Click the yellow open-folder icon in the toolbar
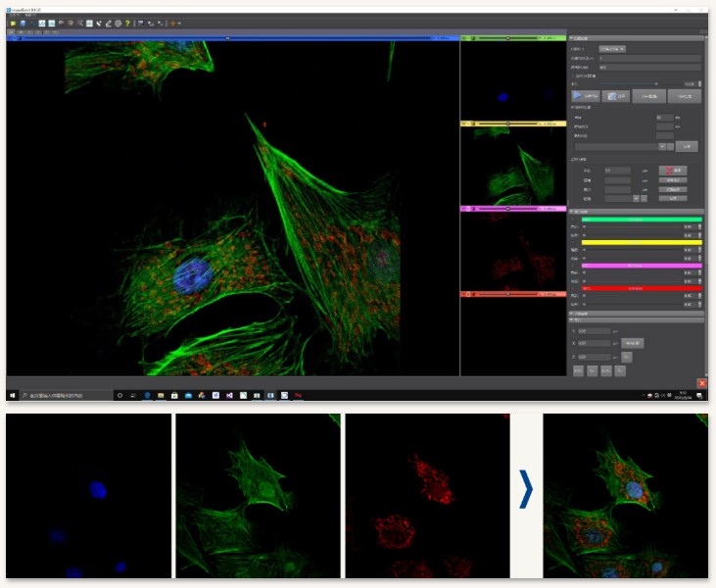 [x=12, y=23]
